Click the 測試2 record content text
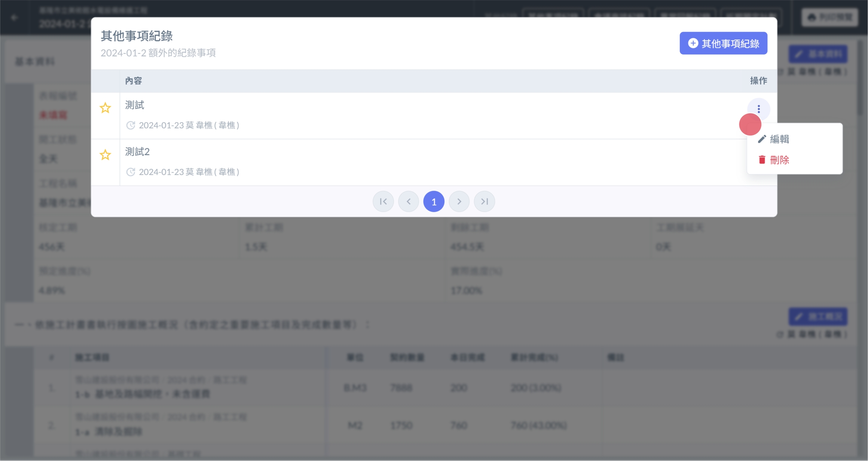The width and height of the screenshot is (868, 461). 137,152
